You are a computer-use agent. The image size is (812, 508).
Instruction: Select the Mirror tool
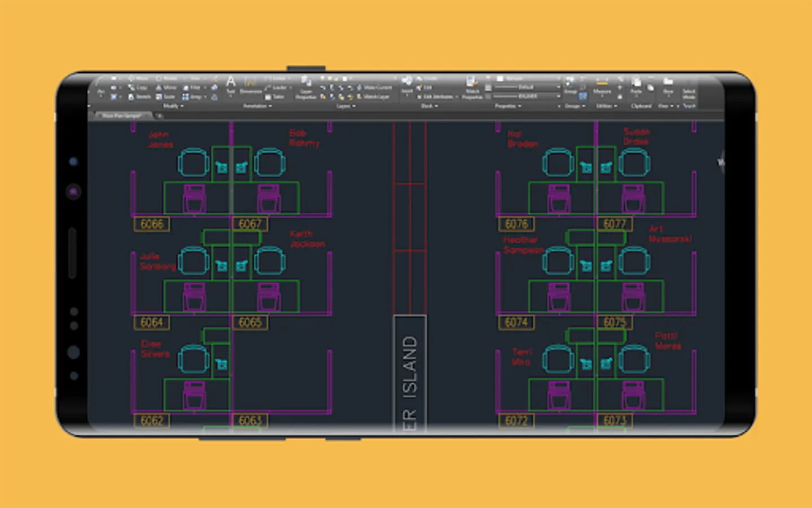coord(166,87)
